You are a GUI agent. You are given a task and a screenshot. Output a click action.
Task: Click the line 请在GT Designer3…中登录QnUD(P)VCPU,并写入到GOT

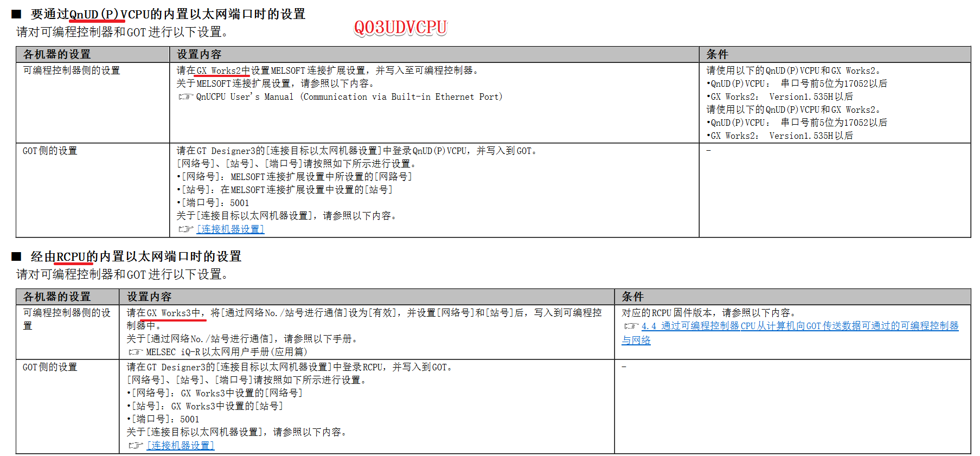(357, 151)
